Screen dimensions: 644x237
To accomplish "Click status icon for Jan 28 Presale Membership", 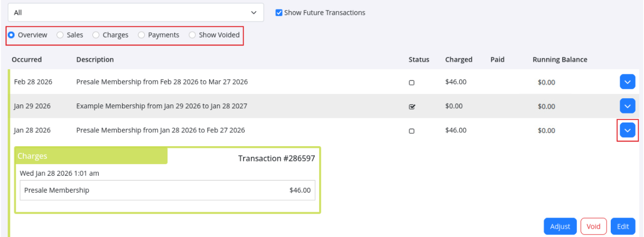I will click(412, 130).
